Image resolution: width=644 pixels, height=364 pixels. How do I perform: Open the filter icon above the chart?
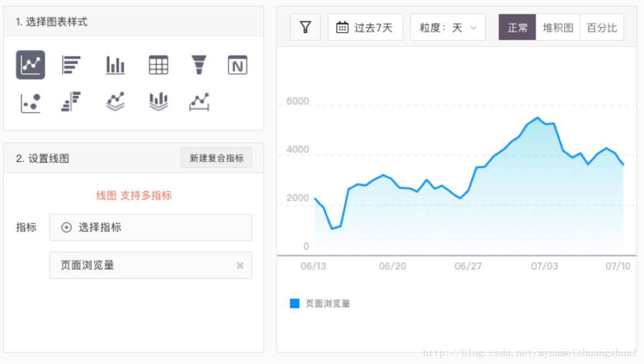305,26
